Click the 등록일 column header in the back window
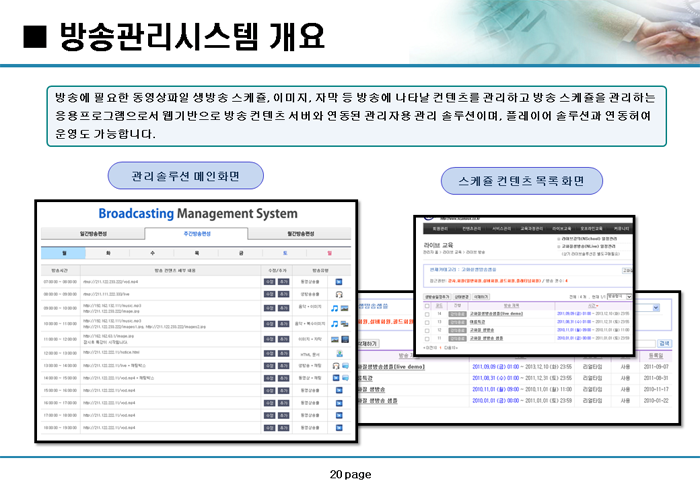This screenshot has width=700, height=485. [x=656, y=355]
